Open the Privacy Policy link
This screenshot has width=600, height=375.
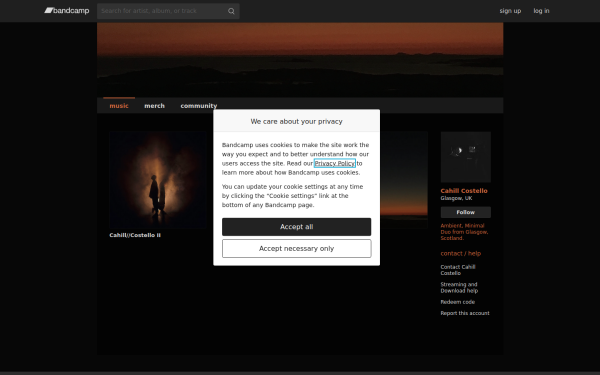point(335,163)
